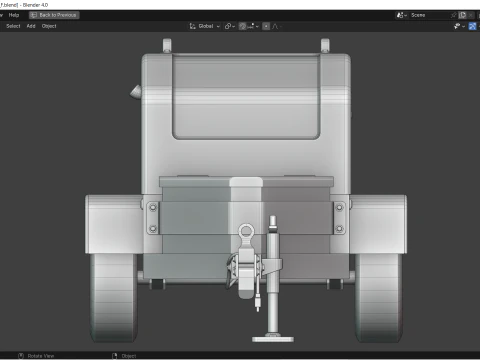Open the proportional falloff curve dropdown

[x=277, y=26]
